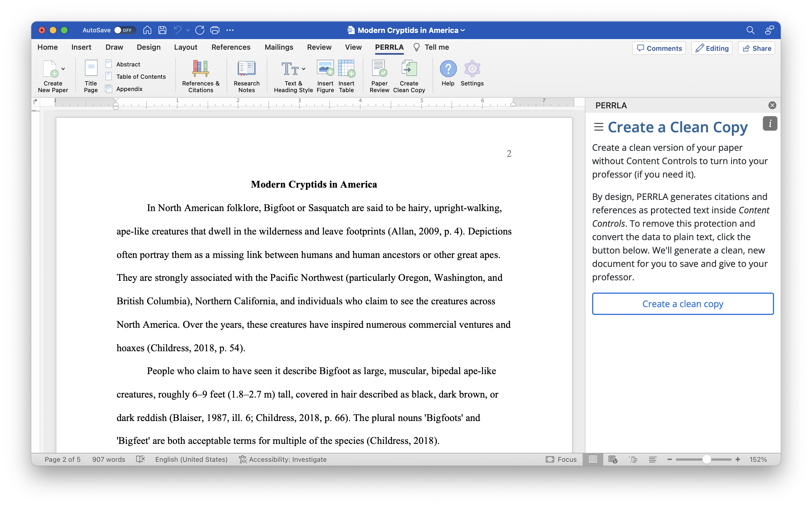812x507 pixels.
Task: Switch to Print Layout view
Action: point(592,459)
